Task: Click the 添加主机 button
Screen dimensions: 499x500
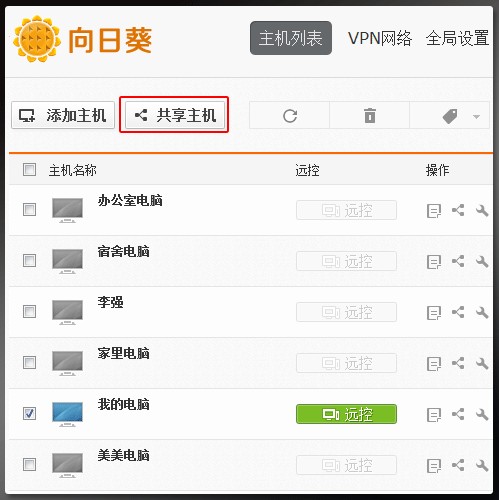Action: [63, 115]
